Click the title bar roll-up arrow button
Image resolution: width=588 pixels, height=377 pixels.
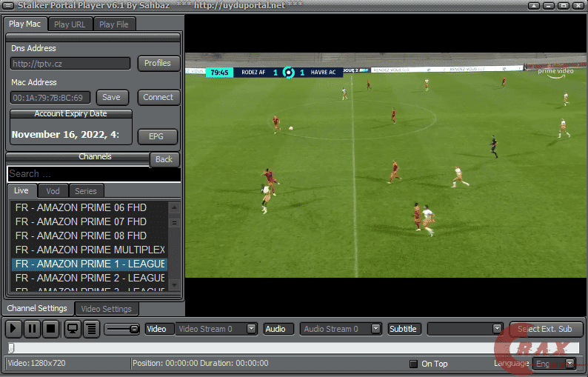click(x=534, y=6)
